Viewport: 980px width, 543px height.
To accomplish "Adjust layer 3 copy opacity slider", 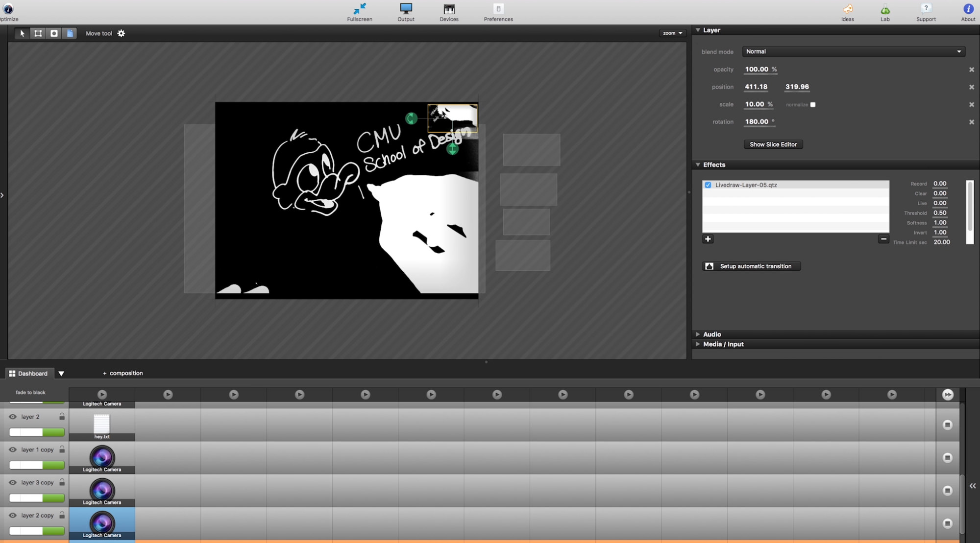I will (x=37, y=498).
